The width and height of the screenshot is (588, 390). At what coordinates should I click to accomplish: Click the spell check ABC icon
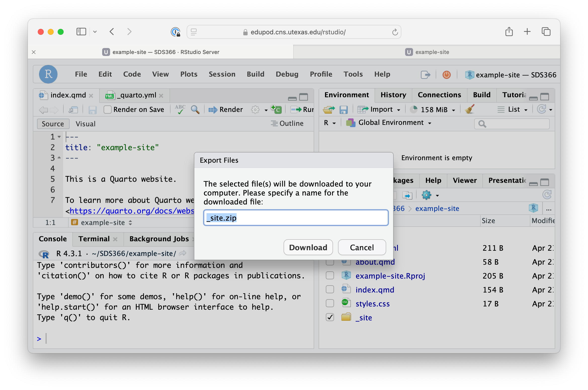coord(180,109)
